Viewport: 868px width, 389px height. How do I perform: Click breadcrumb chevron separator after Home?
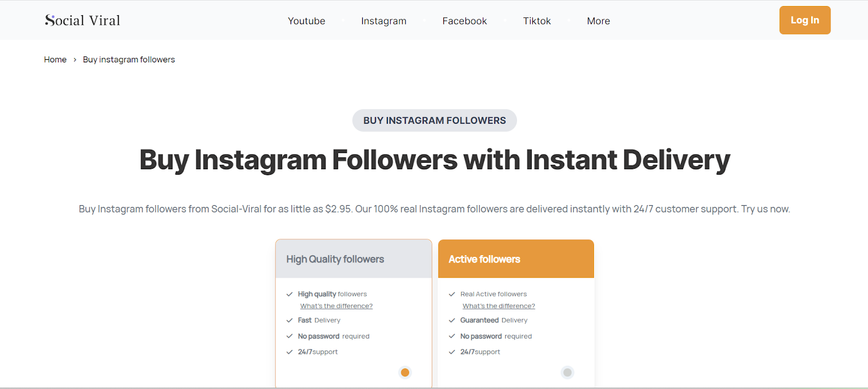click(x=75, y=60)
